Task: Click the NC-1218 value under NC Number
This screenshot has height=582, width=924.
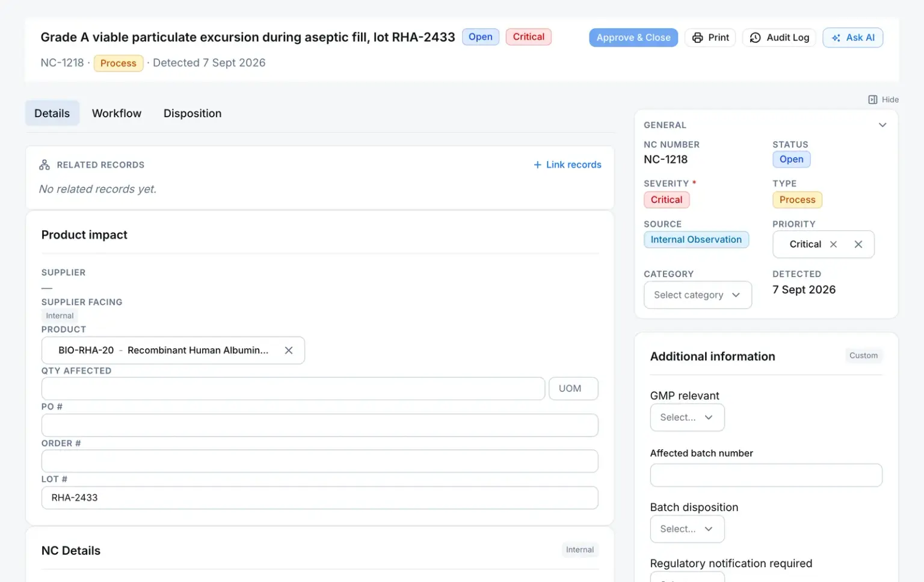Action: [665, 159]
